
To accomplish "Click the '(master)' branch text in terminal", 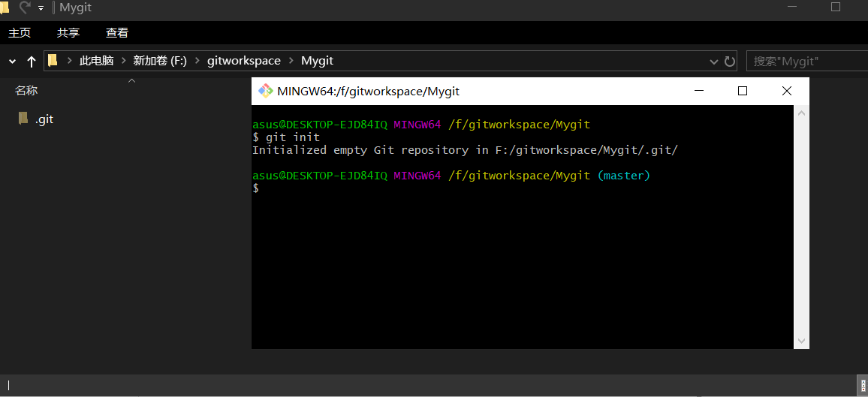I will pos(624,176).
